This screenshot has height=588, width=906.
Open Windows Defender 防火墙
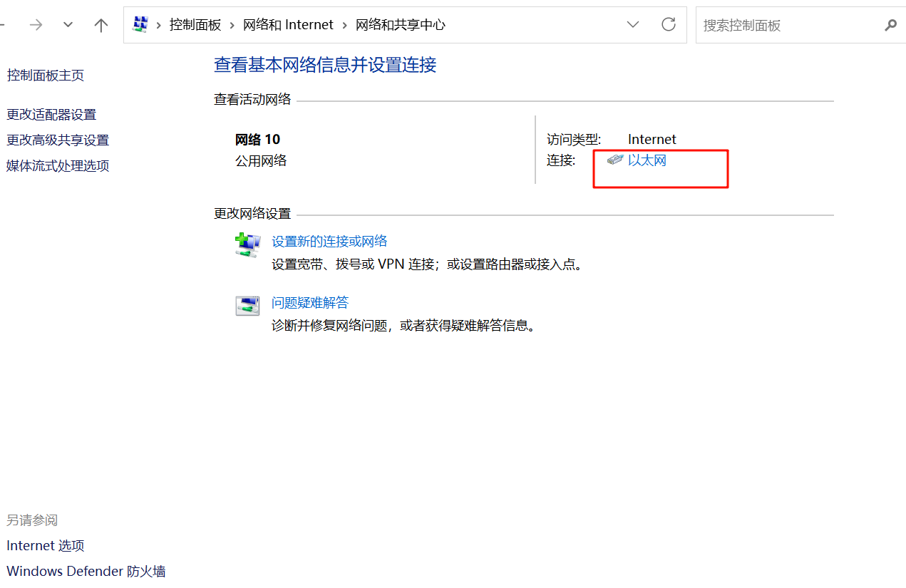tap(86, 571)
